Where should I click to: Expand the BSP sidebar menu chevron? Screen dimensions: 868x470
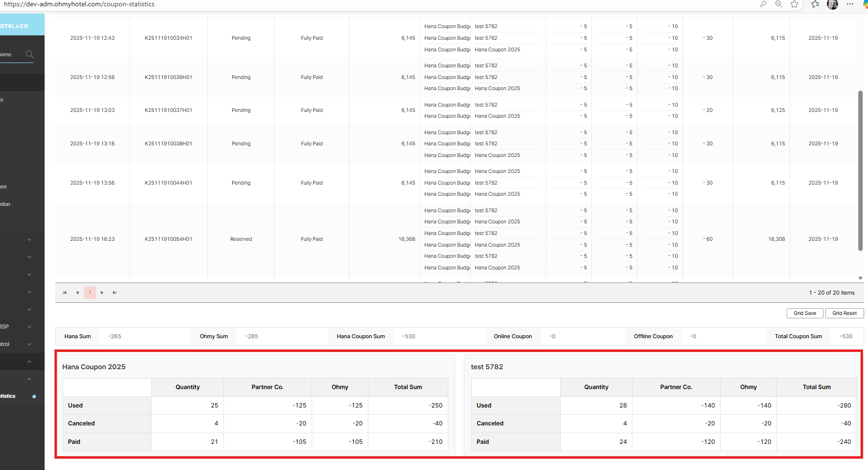29,327
